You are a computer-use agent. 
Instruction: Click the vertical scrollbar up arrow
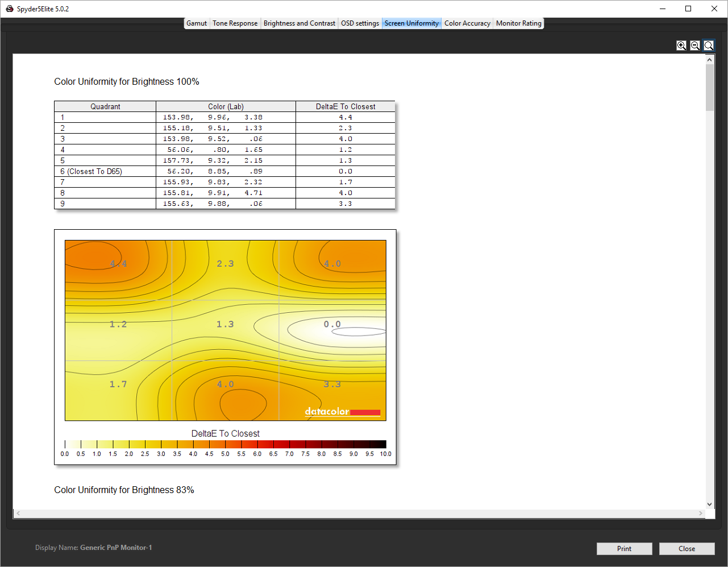point(709,59)
